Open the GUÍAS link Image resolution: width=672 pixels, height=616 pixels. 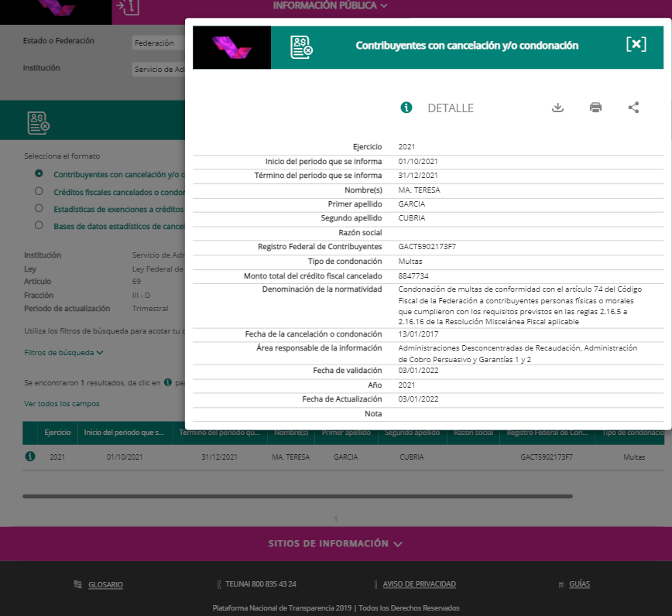(x=579, y=583)
